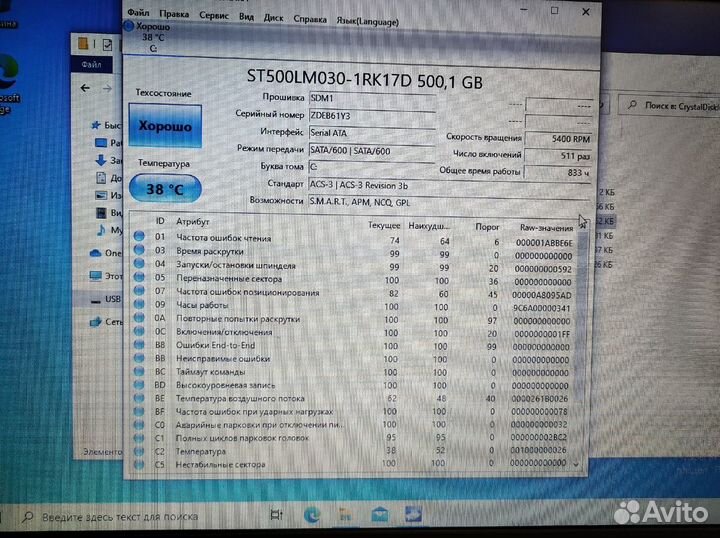Click the status icon of Ошибки End-to-End row
Screen dimensions: 720x538
point(139,344)
